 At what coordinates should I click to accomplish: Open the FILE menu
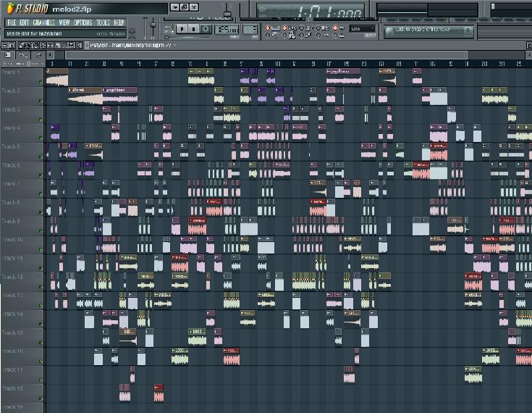point(12,22)
